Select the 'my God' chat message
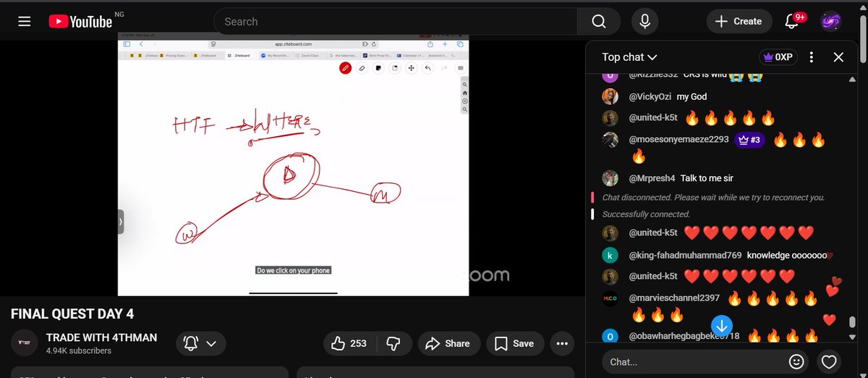This screenshot has width=868, height=378. 692,97
